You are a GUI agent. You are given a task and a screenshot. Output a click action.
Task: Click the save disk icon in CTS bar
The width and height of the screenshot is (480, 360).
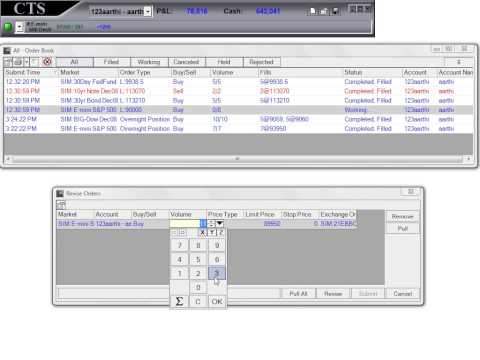click(336, 12)
